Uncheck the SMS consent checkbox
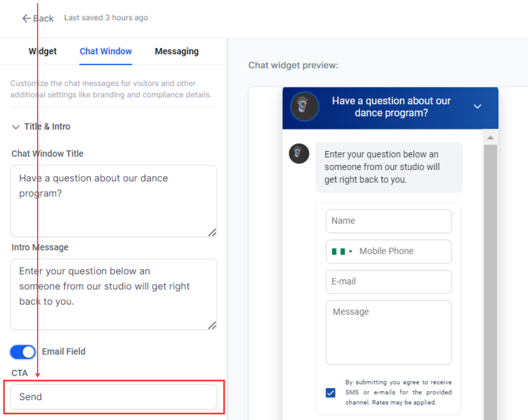Screen dimensions: 528x420 click(x=330, y=393)
